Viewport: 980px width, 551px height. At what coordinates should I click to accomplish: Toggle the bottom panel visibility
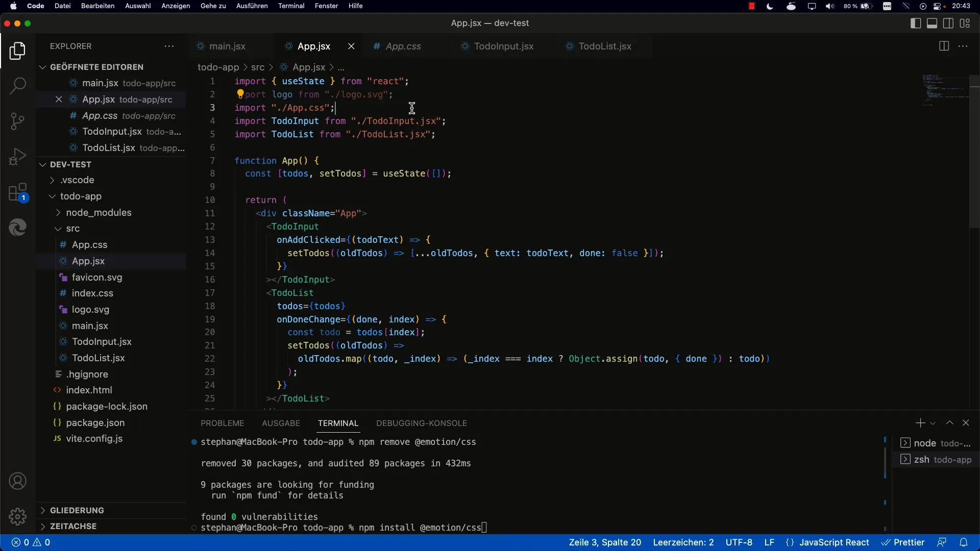[x=932, y=23]
